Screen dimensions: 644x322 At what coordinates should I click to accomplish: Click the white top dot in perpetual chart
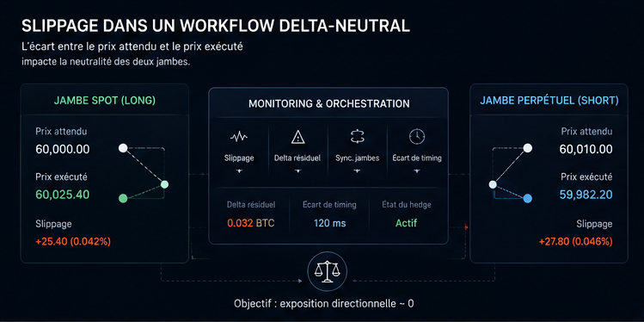click(x=528, y=148)
